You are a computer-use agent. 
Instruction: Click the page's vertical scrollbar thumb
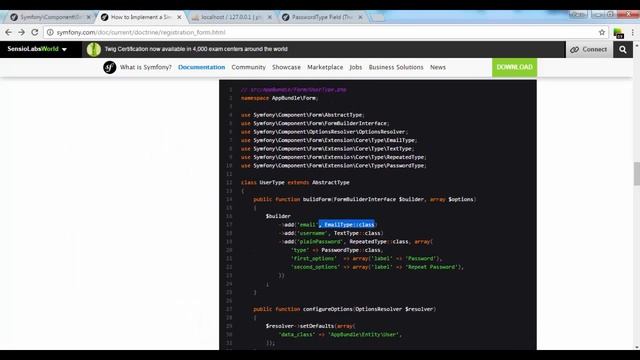(x=636, y=173)
